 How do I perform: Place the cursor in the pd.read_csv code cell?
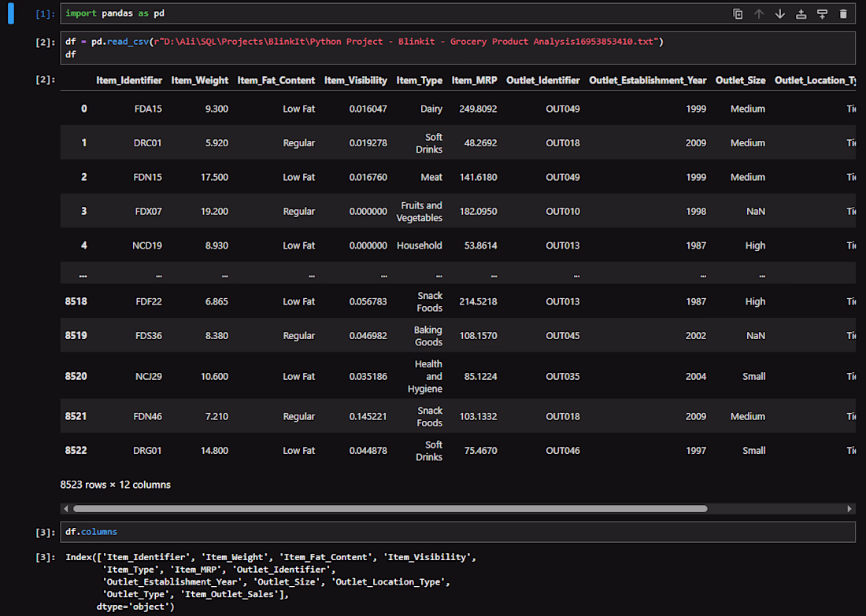point(458,48)
